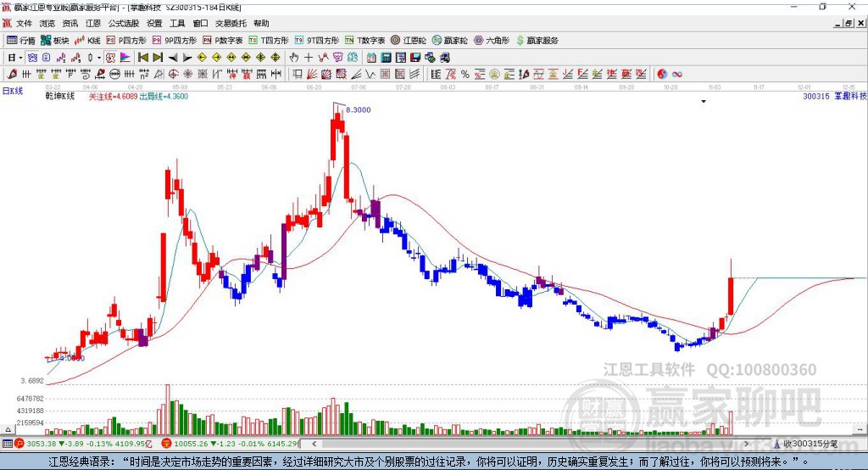868x470 pixels.
Task: Expand the candlestick style dropdown arrow
Action: 99,58
